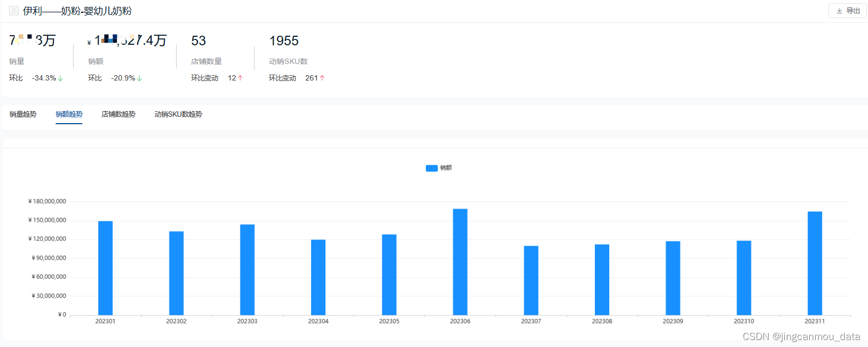Click the ¥0 axis label
Viewport: 868px width, 347px height.
pos(62,314)
